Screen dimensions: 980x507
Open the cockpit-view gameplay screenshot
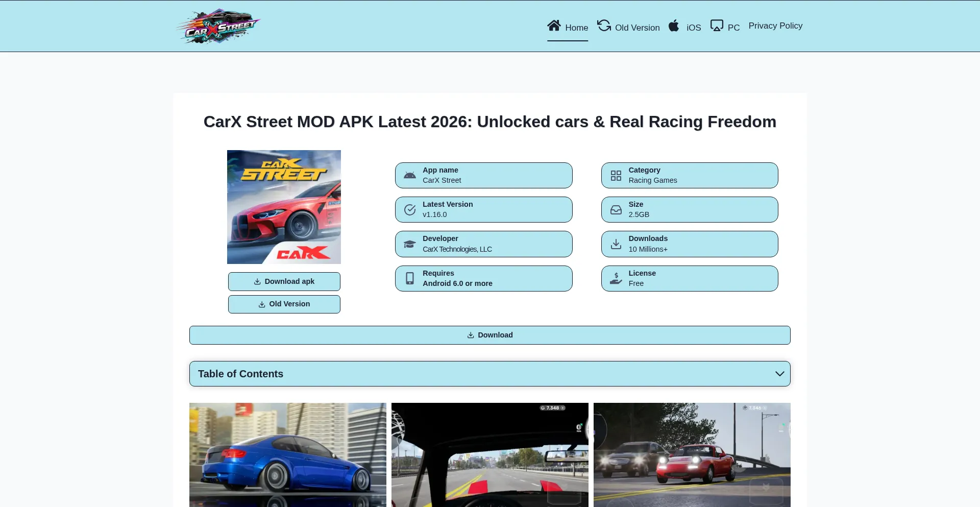[x=489, y=454]
